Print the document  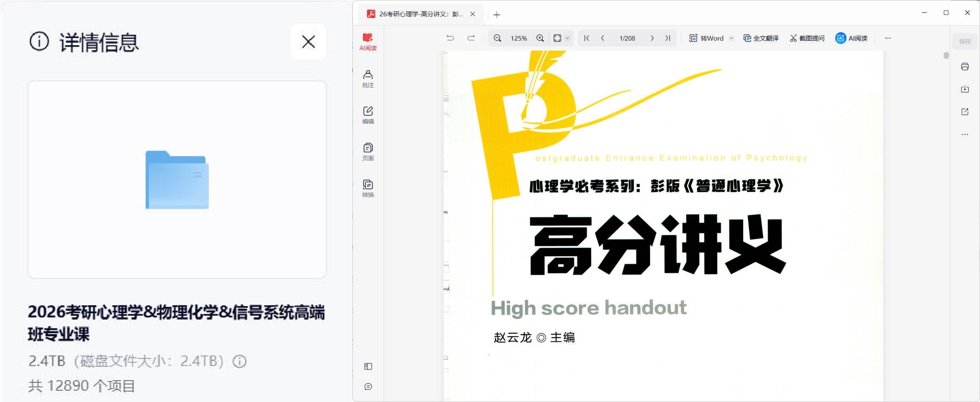(965, 67)
